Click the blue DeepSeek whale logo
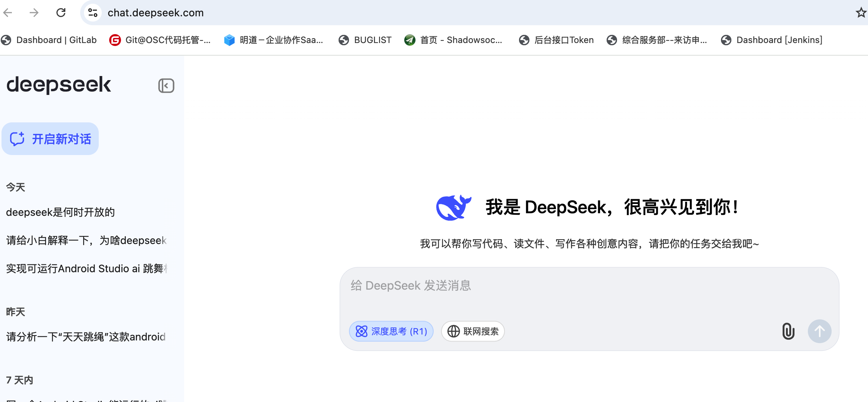868x402 pixels. click(453, 207)
